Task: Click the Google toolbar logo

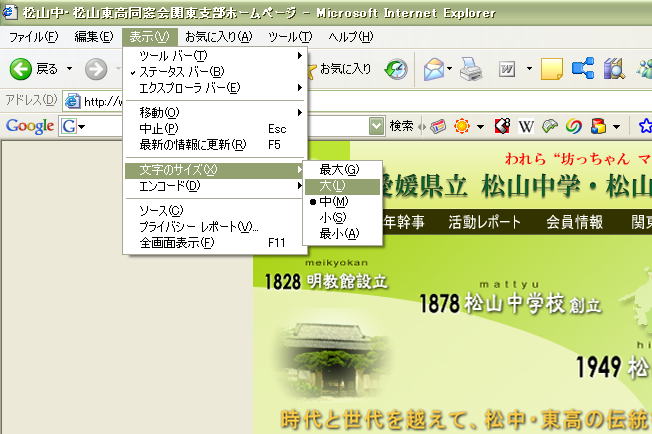Action: pos(30,126)
